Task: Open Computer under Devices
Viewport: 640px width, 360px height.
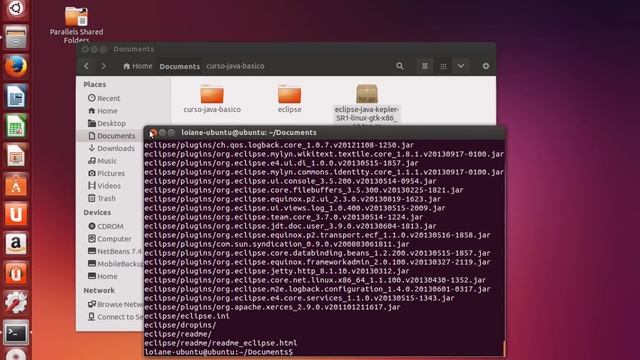Action: 109,239
